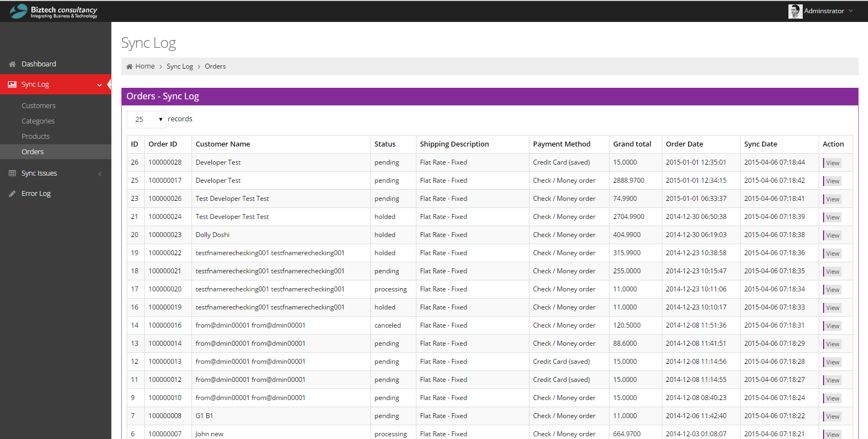View order 100000028 details
The width and height of the screenshot is (868, 439).
(832, 163)
